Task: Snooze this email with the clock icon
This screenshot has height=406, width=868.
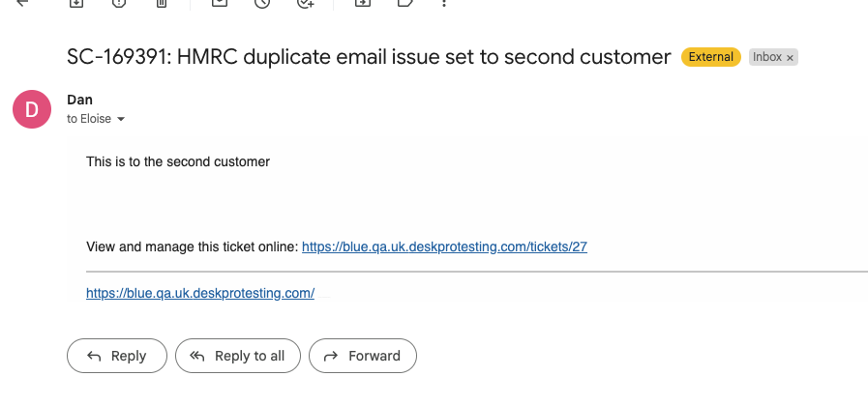Action: [262, 3]
